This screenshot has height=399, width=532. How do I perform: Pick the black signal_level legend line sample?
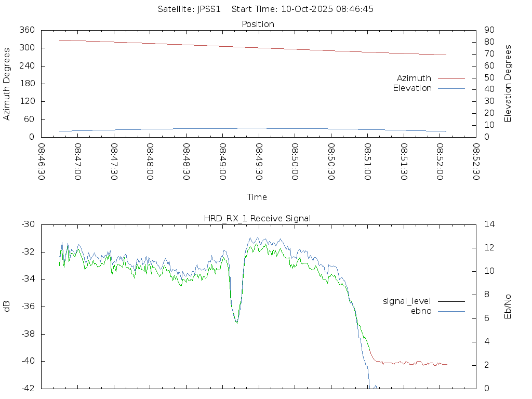pos(451,301)
